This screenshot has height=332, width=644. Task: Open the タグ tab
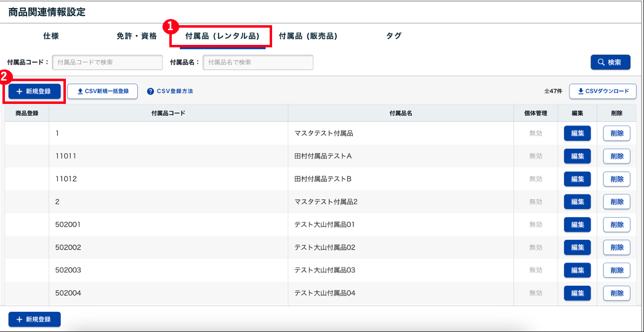coord(393,36)
